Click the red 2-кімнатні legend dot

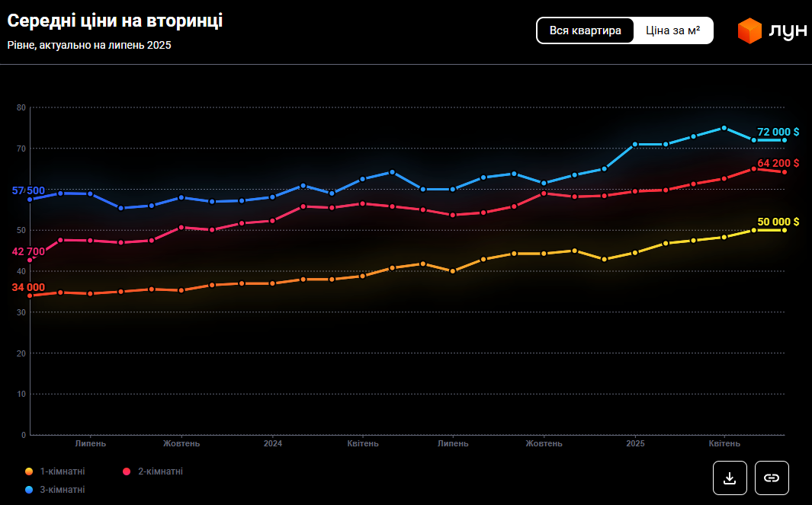[127, 471]
